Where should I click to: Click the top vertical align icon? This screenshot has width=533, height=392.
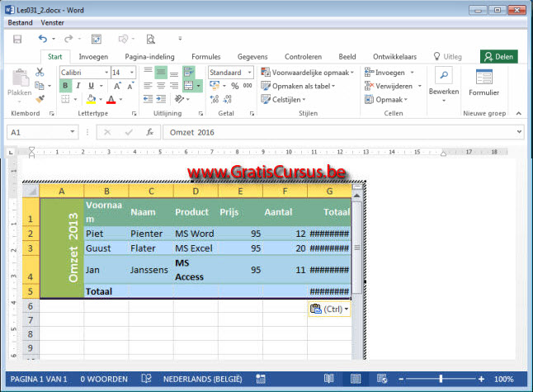[148, 71]
